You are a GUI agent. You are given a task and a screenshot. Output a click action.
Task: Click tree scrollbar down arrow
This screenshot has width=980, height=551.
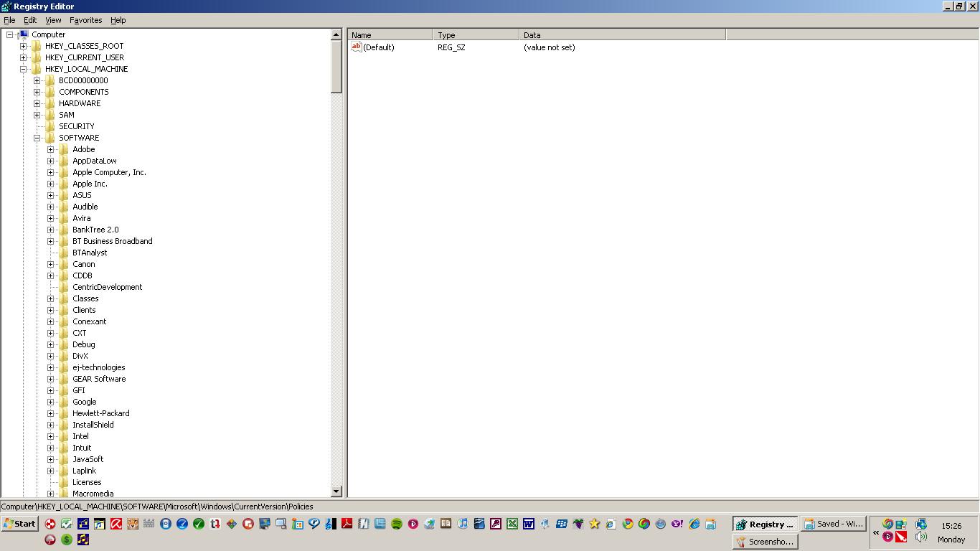pyautogui.click(x=336, y=491)
